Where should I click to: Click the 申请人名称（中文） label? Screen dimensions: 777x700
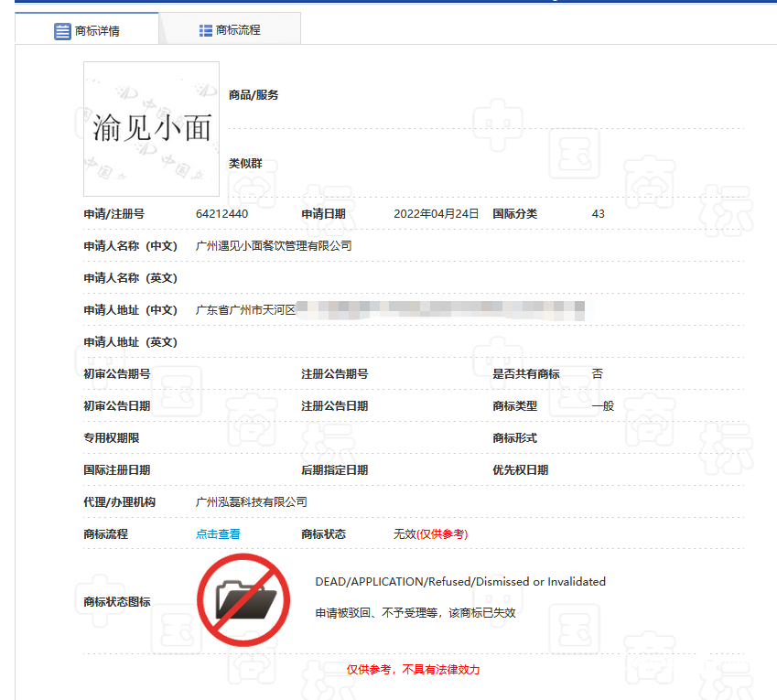click(130, 246)
